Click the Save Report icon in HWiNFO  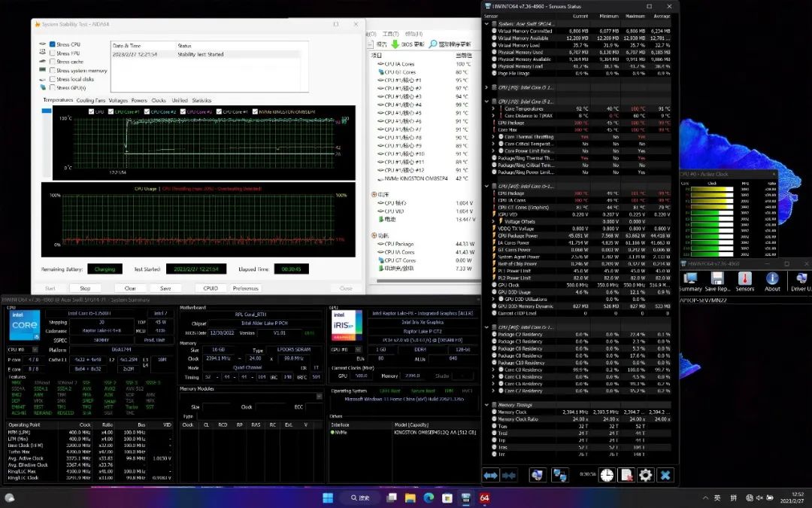tap(717, 279)
